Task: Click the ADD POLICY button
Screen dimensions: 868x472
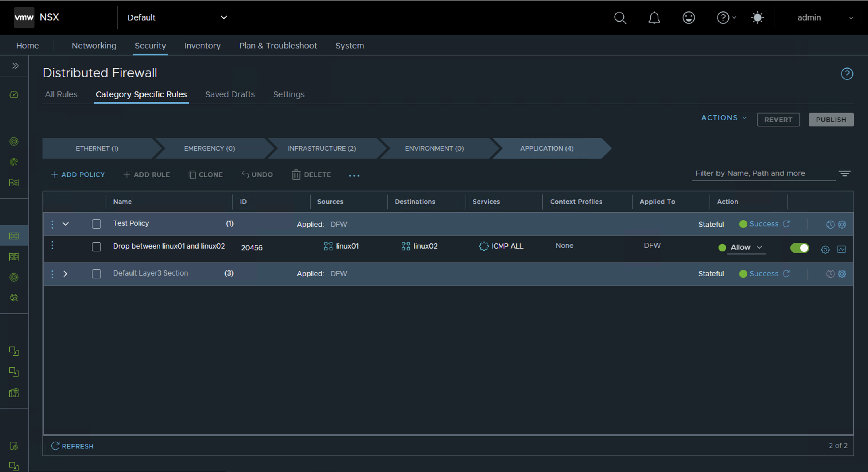Action: click(x=78, y=175)
